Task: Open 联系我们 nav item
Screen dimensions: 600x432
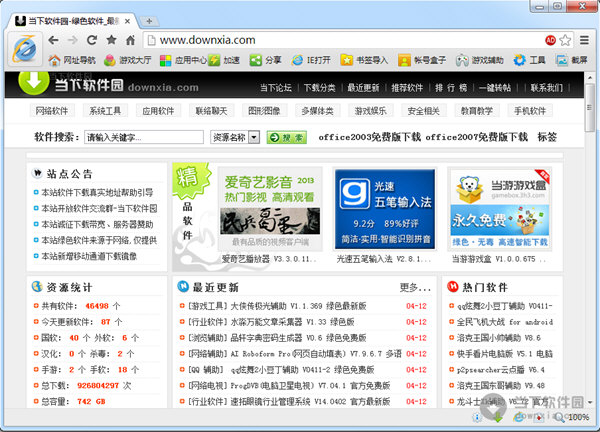Action: [x=546, y=88]
